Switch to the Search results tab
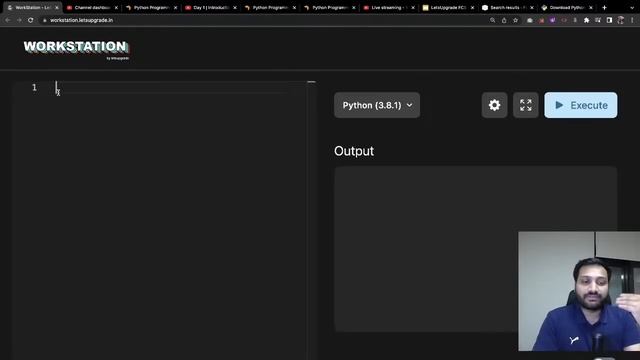 click(507, 8)
